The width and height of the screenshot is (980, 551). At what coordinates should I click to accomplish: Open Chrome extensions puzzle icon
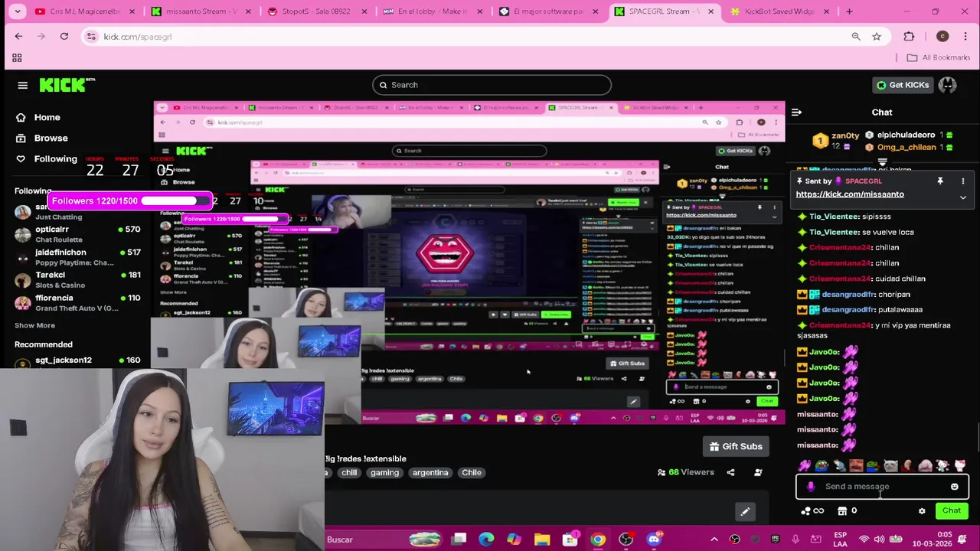point(909,37)
